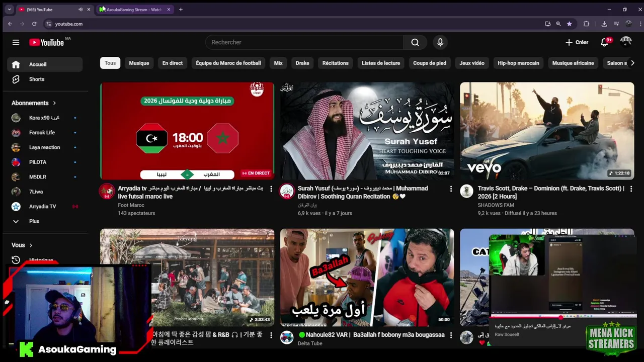This screenshot has width=644, height=362.
Task: Click the install/cast icon in address bar
Action: click(547, 24)
